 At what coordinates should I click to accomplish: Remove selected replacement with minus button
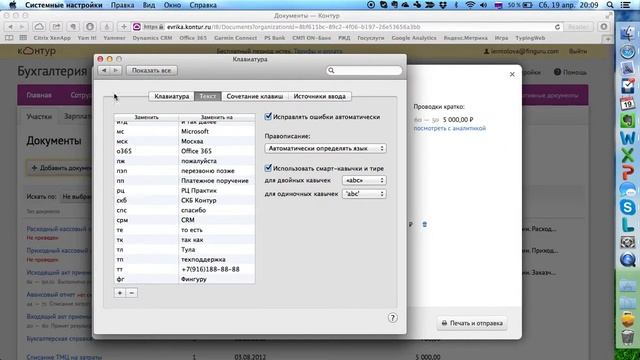[x=131, y=293]
